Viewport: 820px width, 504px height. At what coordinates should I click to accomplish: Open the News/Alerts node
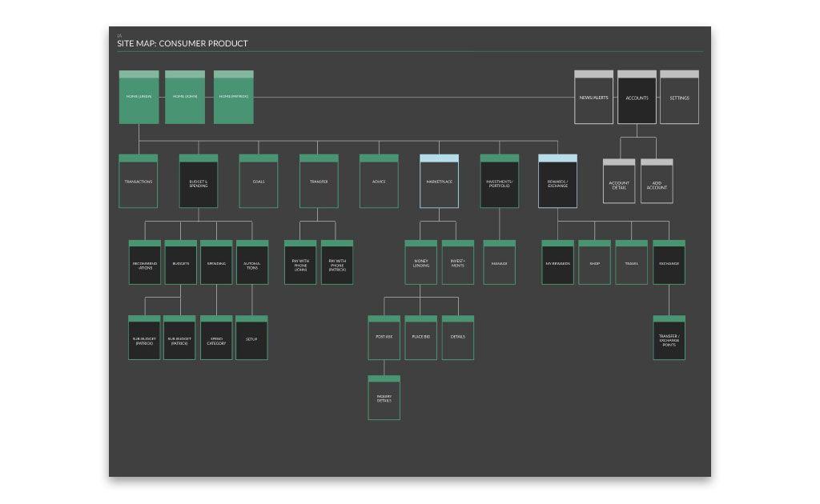tap(594, 98)
